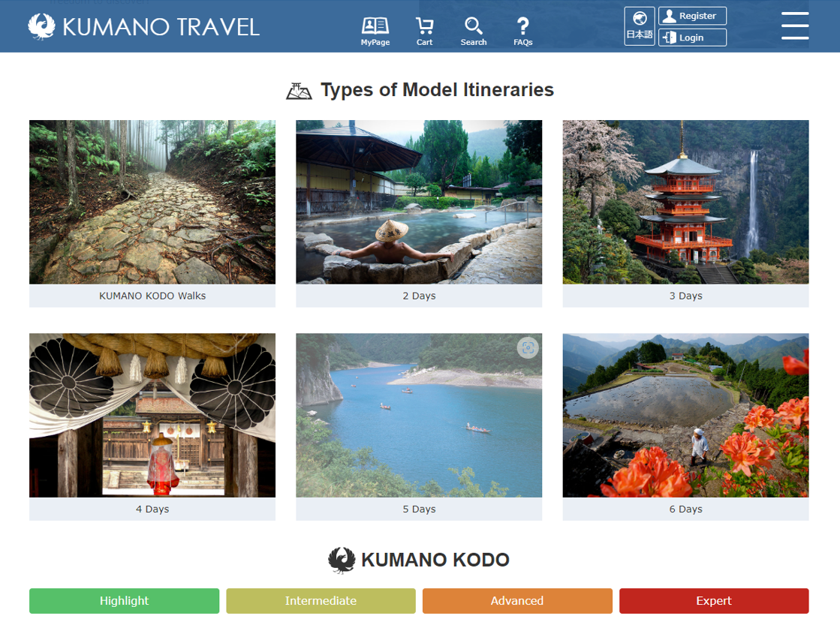Open the KUMANO KODO Walks itinerary
The image size is (840, 622).
(x=152, y=214)
